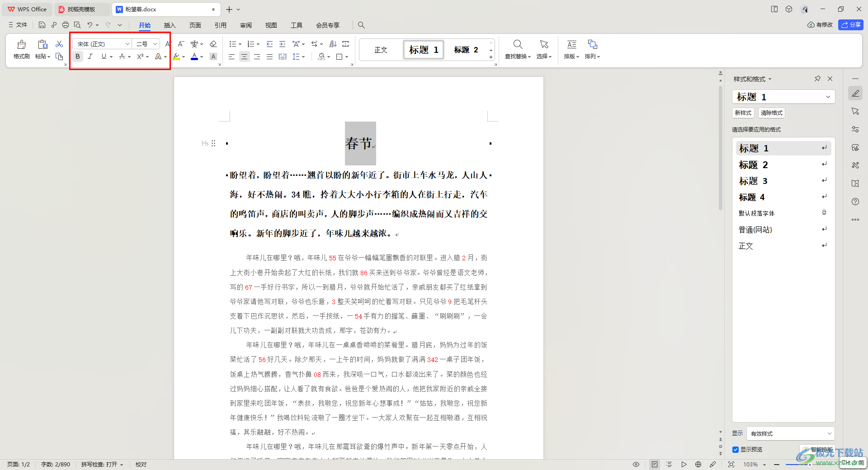Open the 文件 menu
Screen dimensions: 868x470
18,25
